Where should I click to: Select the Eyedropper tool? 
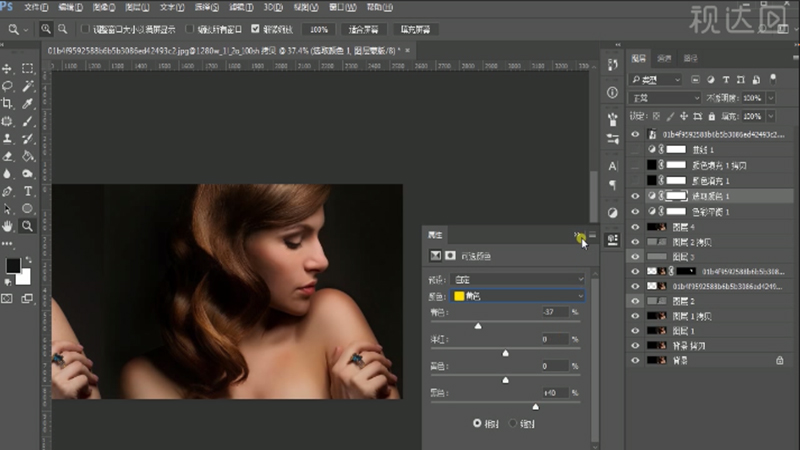pos(28,104)
